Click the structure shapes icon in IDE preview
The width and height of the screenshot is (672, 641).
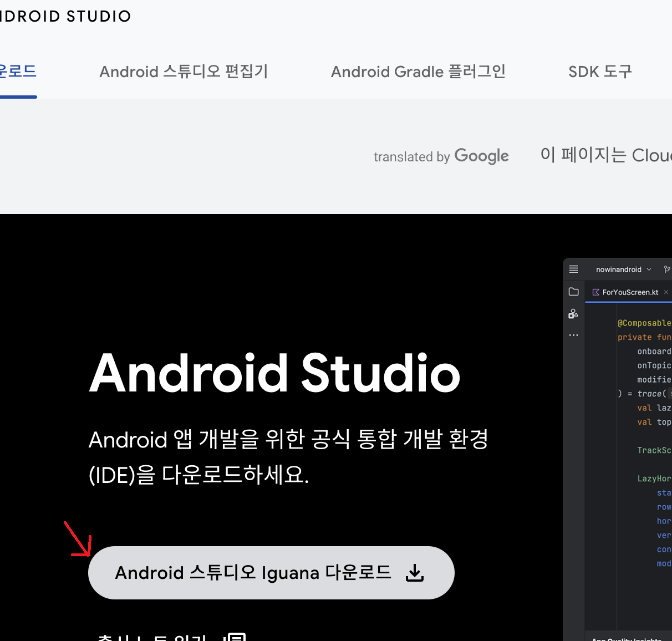[x=574, y=314]
